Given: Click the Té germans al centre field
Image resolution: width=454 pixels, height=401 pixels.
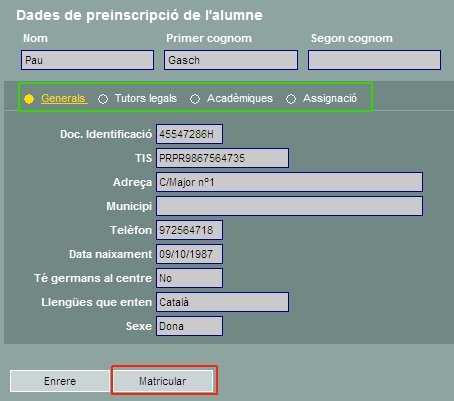Looking at the screenshot, I should click(x=189, y=278).
